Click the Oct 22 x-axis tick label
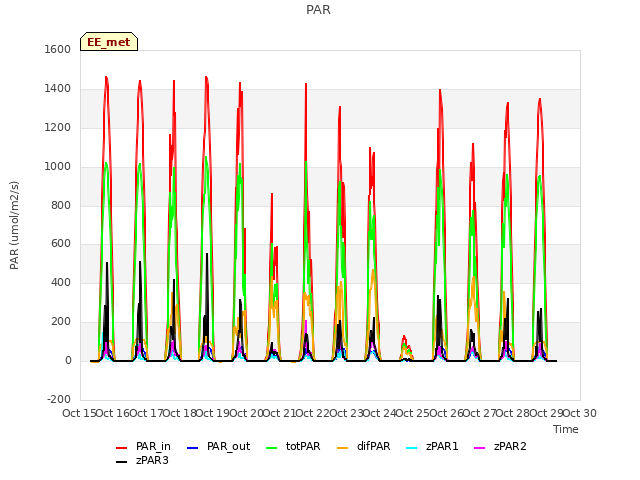The height and width of the screenshot is (480, 640). point(313,413)
